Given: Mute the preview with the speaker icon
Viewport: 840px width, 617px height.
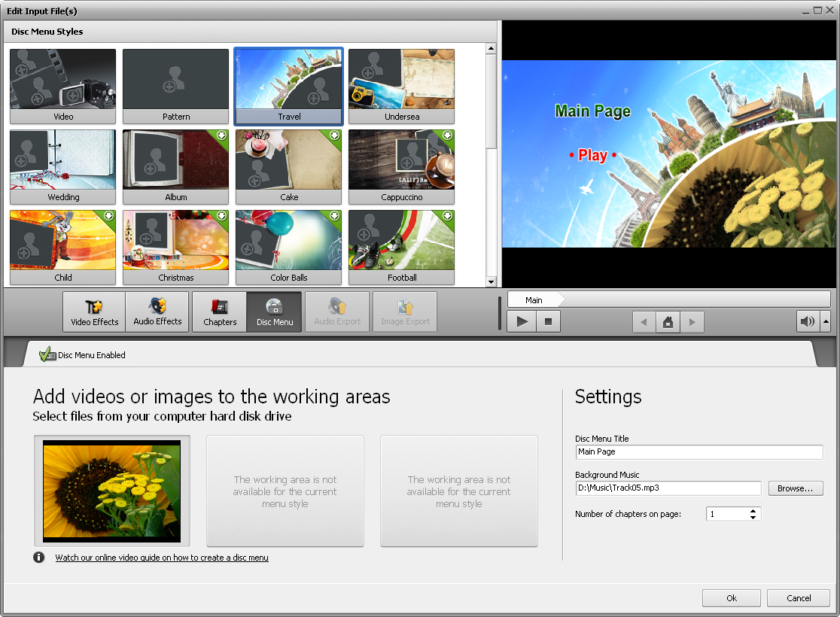Looking at the screenshot, I should 808,322.
